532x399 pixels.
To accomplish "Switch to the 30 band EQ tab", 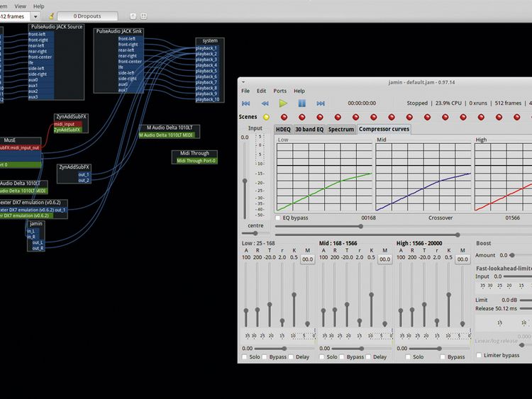I will [309, 129].
